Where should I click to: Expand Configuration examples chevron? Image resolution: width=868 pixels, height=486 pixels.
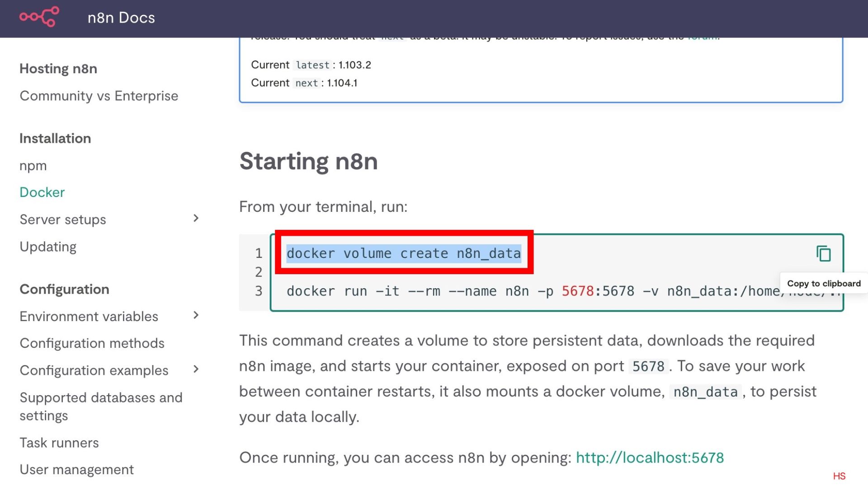pyautogui.click(x=196, y=369)
